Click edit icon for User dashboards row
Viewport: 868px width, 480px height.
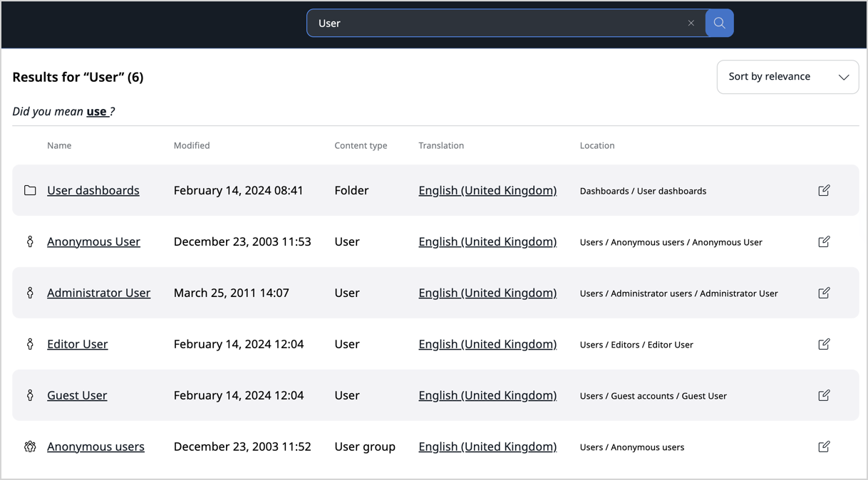(x=824, y=190)
